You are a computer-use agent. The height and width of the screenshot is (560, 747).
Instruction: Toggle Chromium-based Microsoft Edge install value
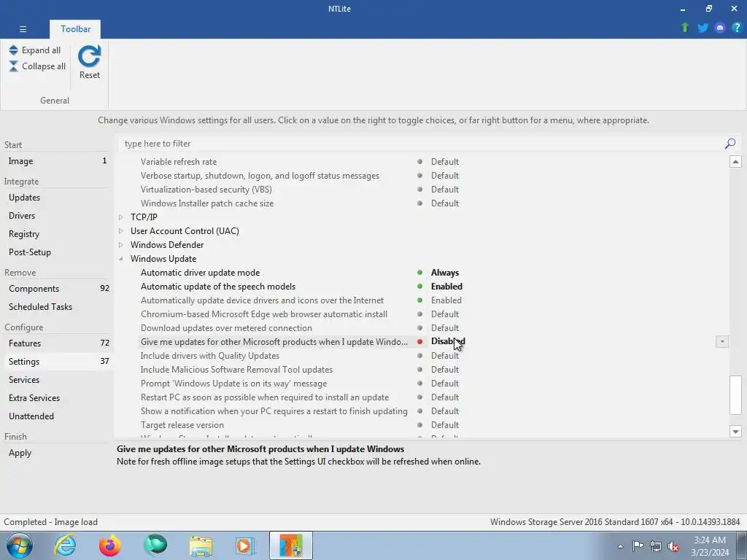tap(445, 314)
